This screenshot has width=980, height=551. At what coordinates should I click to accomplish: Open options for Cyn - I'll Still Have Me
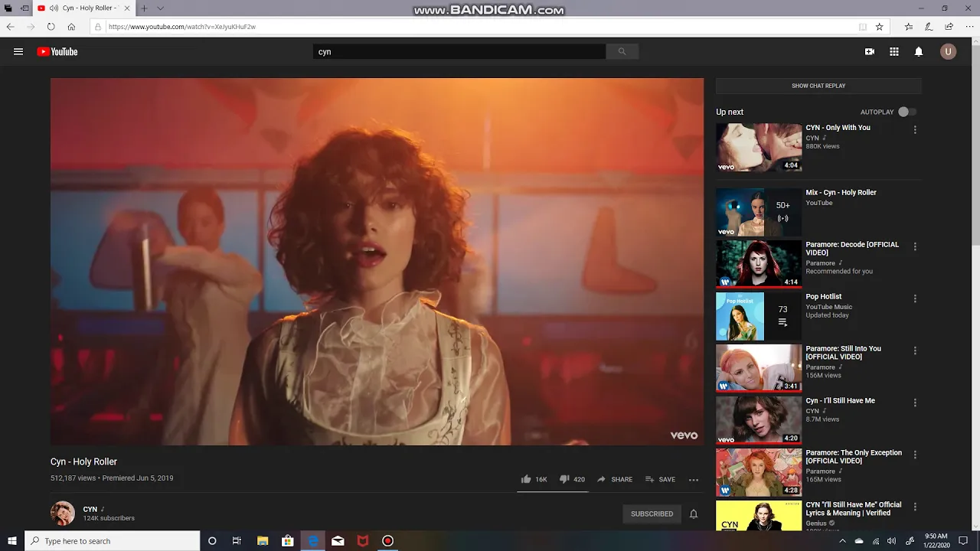click(x=915, y=403)
